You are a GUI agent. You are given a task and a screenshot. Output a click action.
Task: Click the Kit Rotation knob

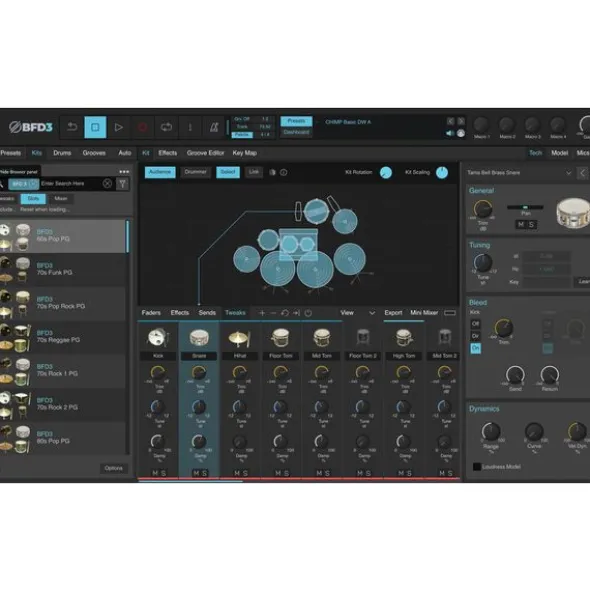[386, 173]
